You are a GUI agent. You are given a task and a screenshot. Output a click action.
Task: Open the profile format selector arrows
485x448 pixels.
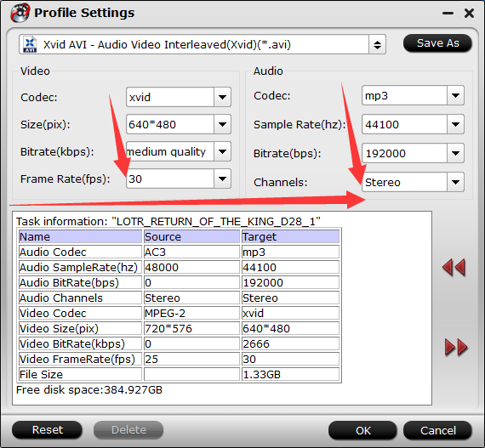pos(377,45)
